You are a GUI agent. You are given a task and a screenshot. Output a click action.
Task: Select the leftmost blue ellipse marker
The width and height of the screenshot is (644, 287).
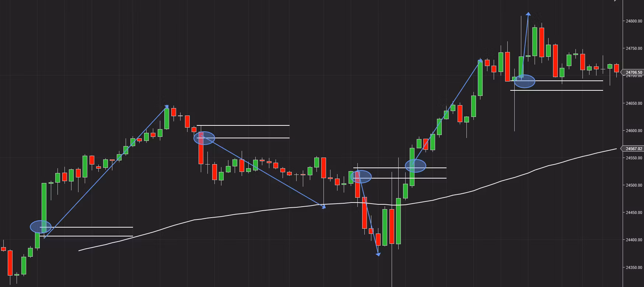coord(41,227)
